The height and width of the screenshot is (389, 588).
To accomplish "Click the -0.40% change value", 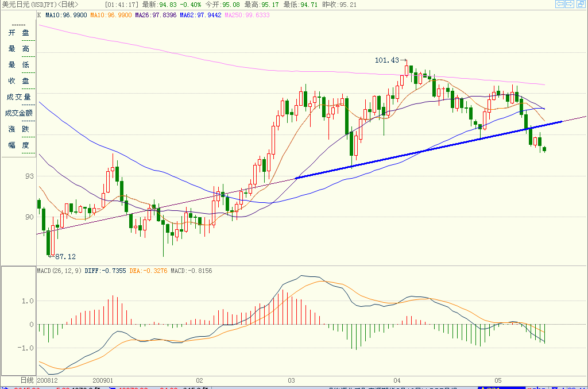I will (x=191, y=5).
